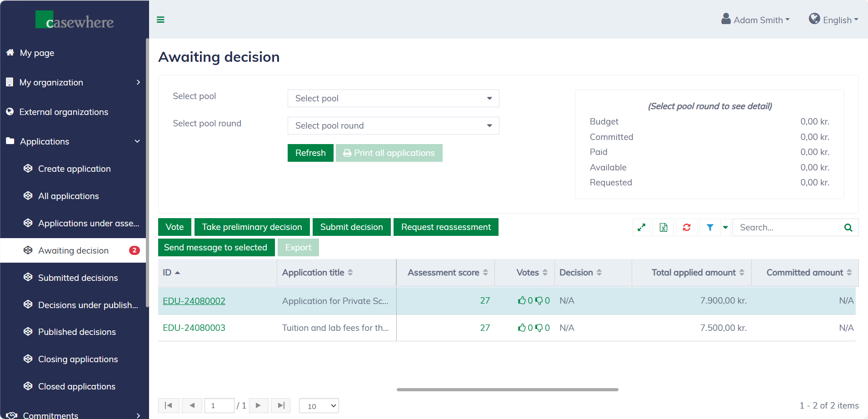Click the hamburger menu icon
Screen dimensions: 868x419
pyautogui.click(x=160, y=20)
